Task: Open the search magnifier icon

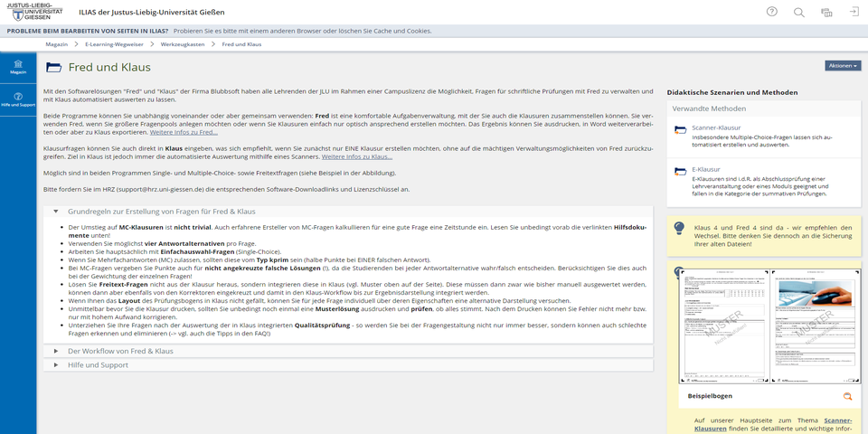Action: point(798,12)
